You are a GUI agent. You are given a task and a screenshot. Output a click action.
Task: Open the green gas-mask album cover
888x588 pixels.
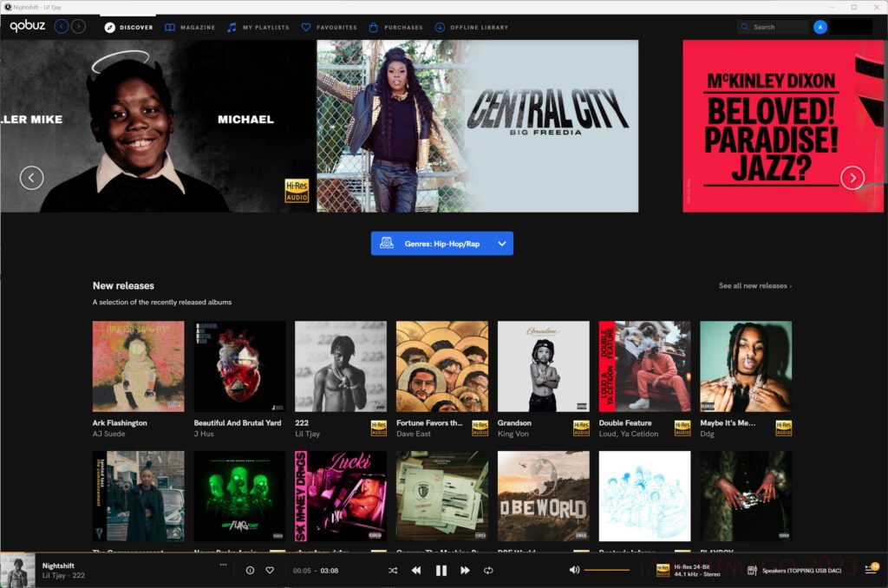click(x=239, y=496)
